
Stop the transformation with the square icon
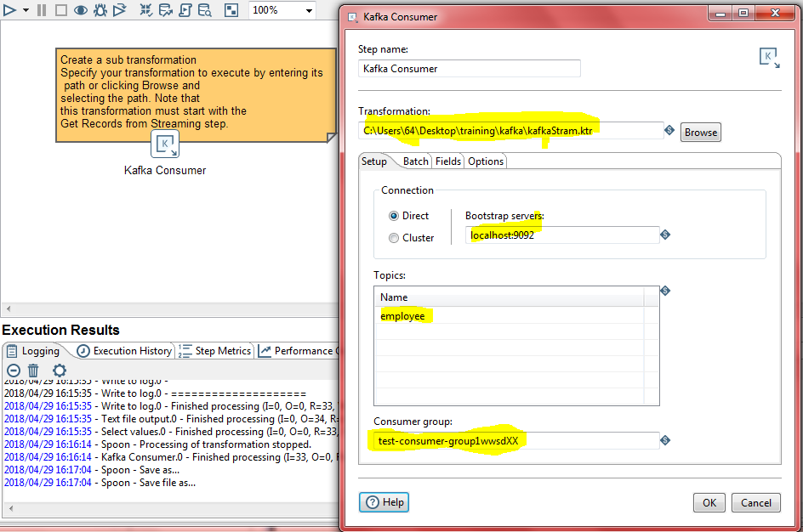pyautogui.click(x=61, y=9)
